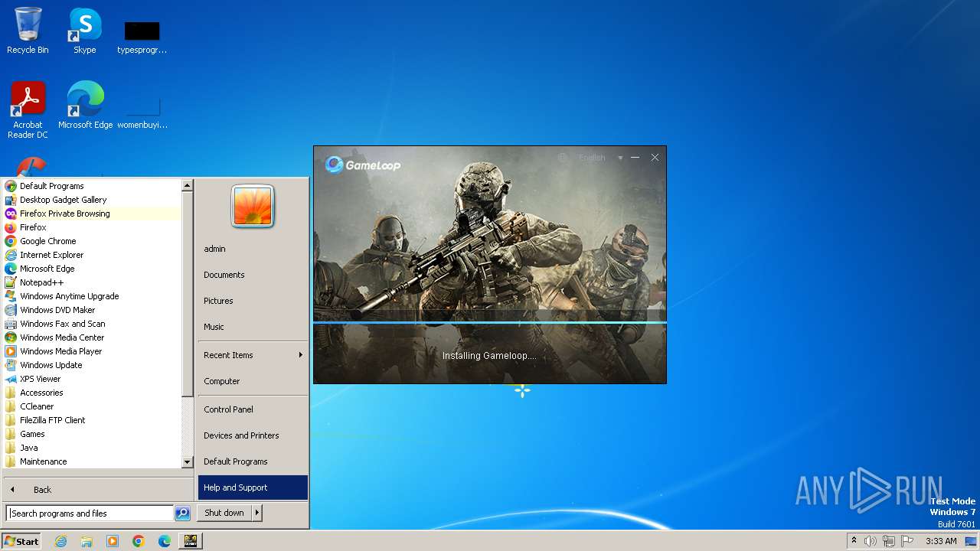
Task: Launch Firefox Private Browsing
Action: coord(92,214)
